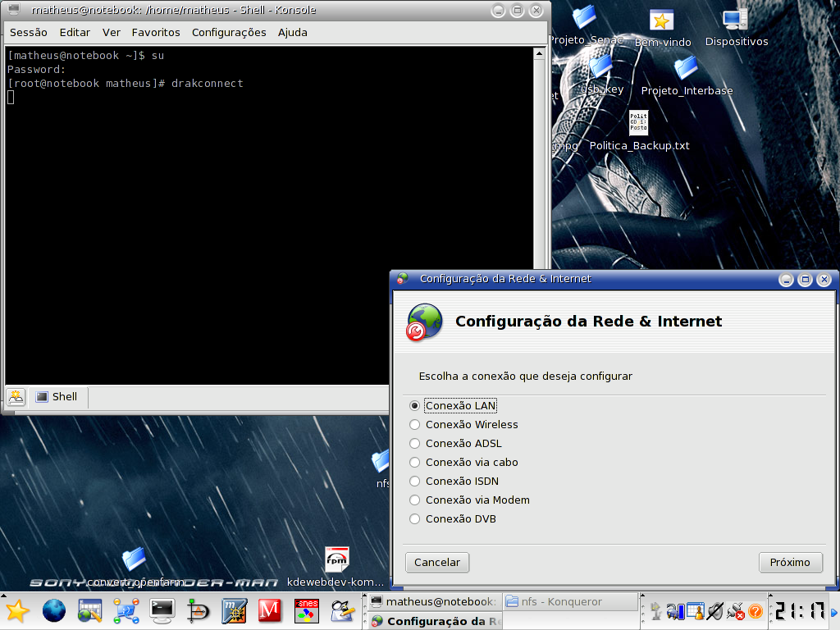Open the network nodes panel launcher
The height and width of the screenshot is (630, 840).
tap(126, 610)
